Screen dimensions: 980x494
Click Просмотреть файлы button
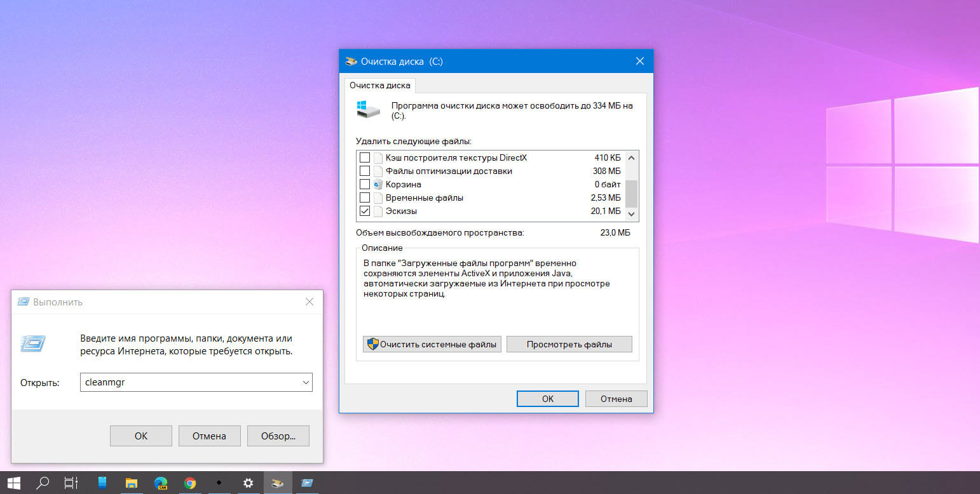point(569,344)
